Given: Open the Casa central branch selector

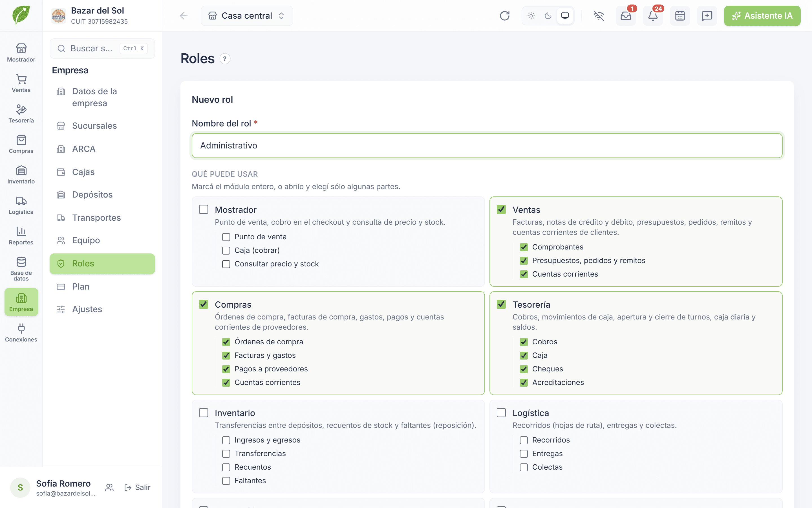Looking at the screenshot, I should [x=247, y=16].
